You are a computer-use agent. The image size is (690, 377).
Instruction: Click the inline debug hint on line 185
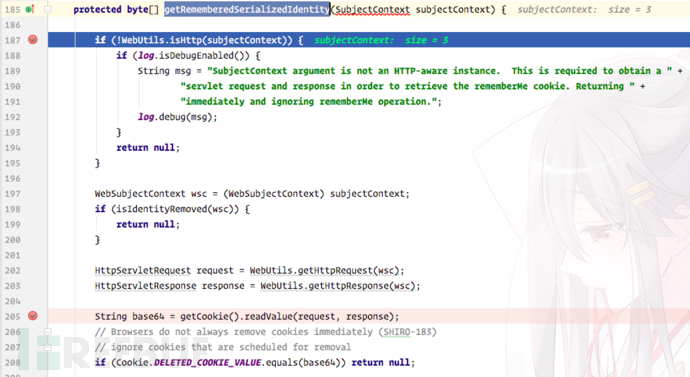click(584, 9)
